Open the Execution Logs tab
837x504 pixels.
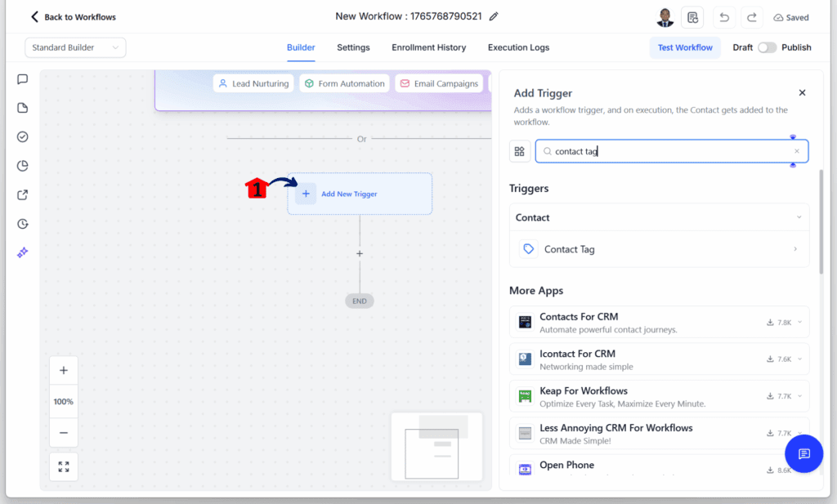coord(518,47)
